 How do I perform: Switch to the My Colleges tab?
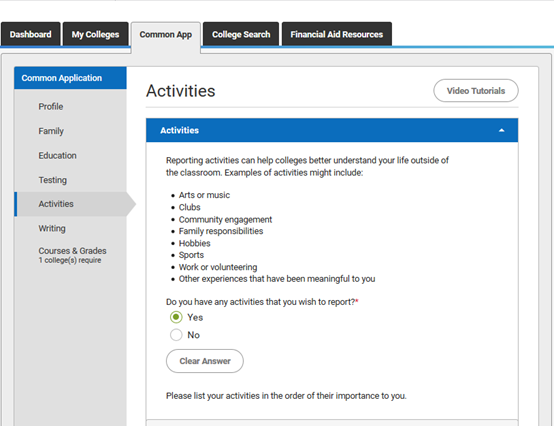(95, 34)
